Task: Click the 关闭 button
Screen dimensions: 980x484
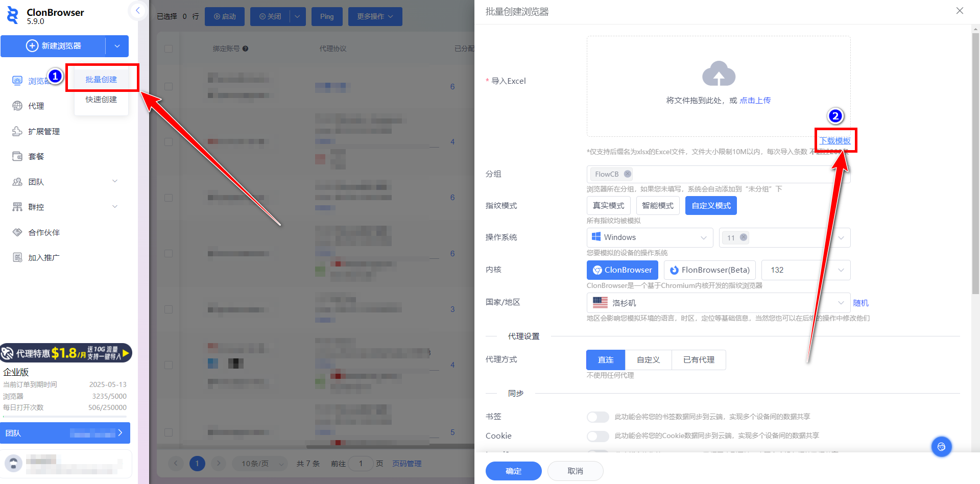Action: (x=270, y=16)
